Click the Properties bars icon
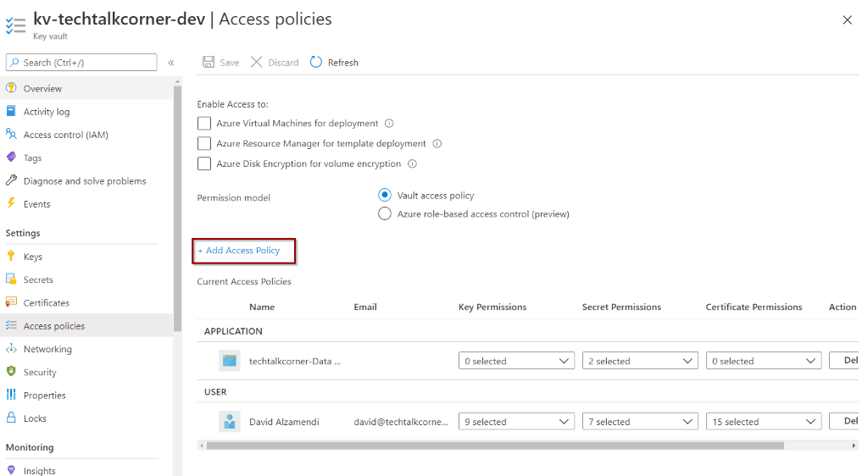The height and width of the screenshot is (476, 868). tap(11, 395)
